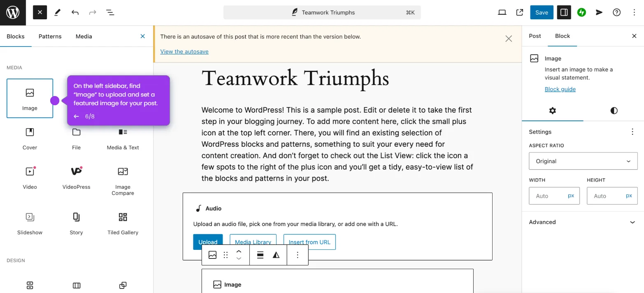
Task: Insert the Image Compare block
Action: click(x=123, y=181)
